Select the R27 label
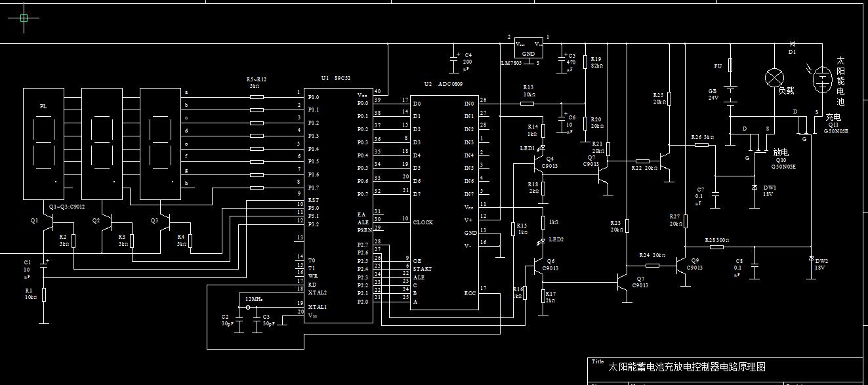This screenshot has height=385, width=868. (x=675, y=216)
